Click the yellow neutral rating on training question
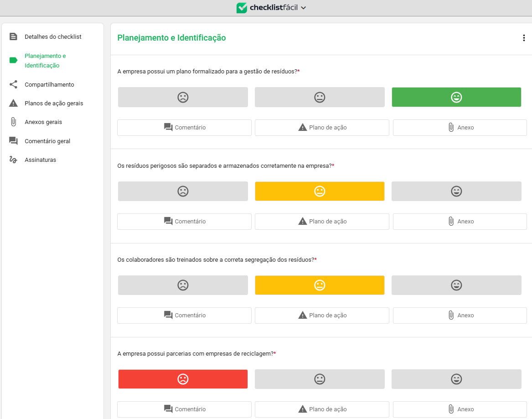This screenshot has height=419, width=532. coord(320,285)
